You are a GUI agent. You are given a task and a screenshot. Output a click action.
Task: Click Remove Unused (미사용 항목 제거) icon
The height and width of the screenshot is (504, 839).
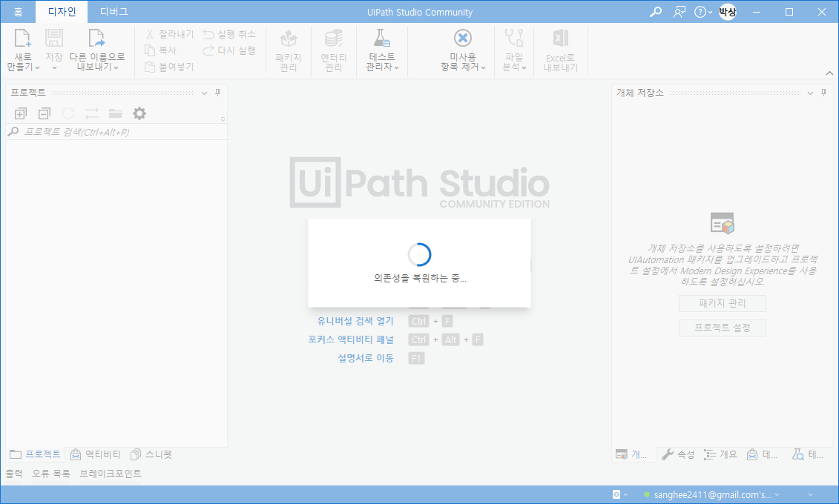(463, 39)
